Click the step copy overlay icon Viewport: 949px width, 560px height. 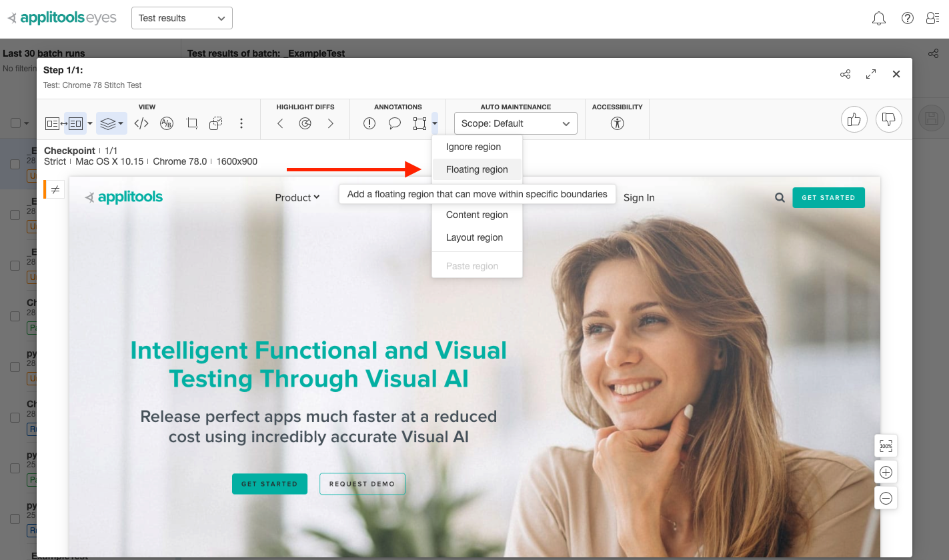tap(216, 123)
